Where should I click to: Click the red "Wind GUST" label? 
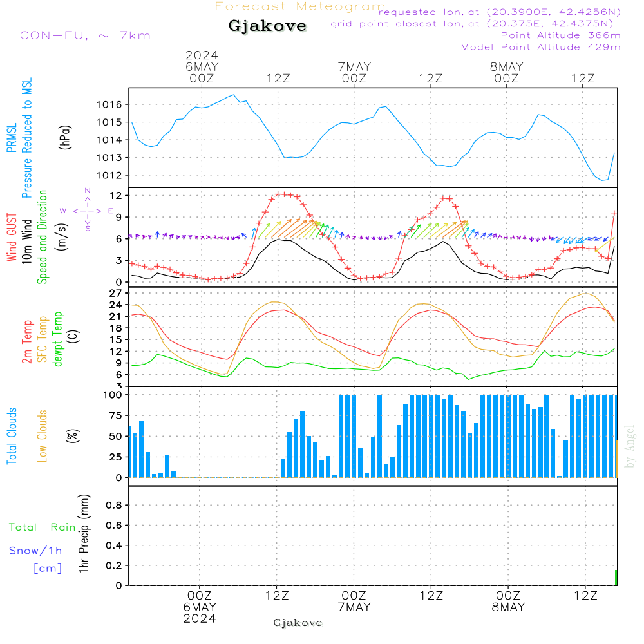coord(12,238)
